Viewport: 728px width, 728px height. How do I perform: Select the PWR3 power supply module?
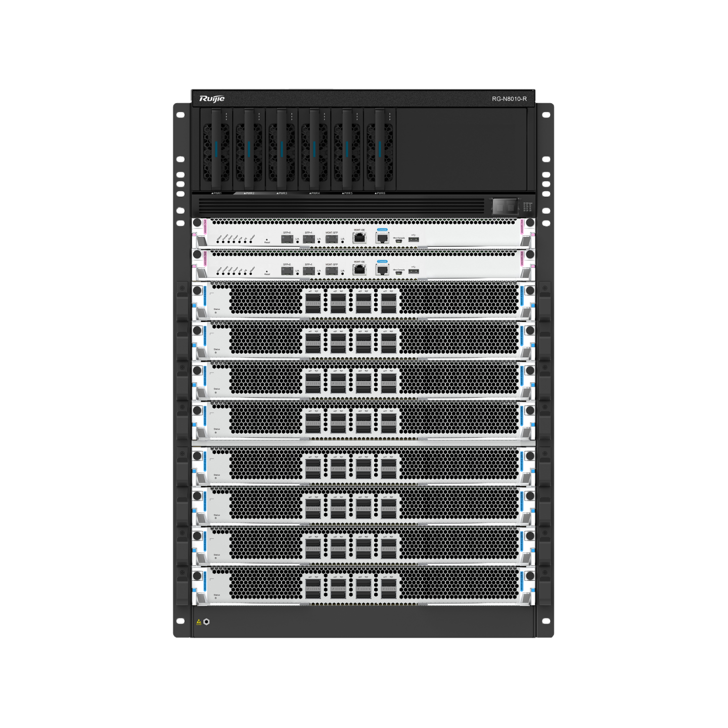tap(282, 149)
